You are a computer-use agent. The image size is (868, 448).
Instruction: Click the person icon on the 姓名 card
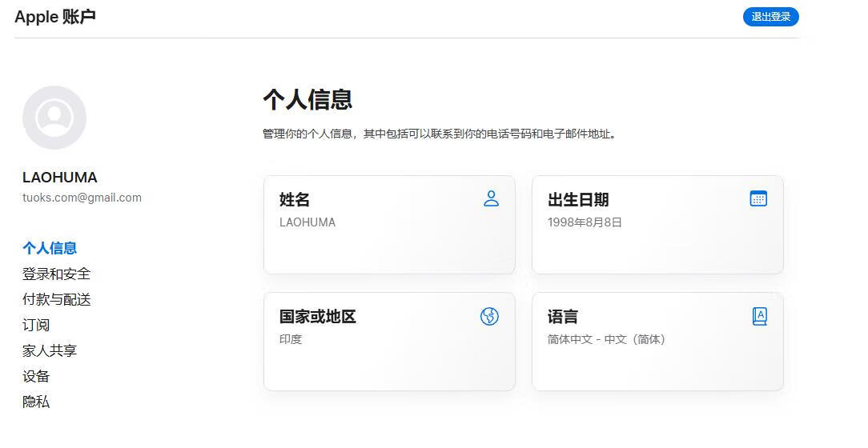pyautogui.click(x=492, y=199)
